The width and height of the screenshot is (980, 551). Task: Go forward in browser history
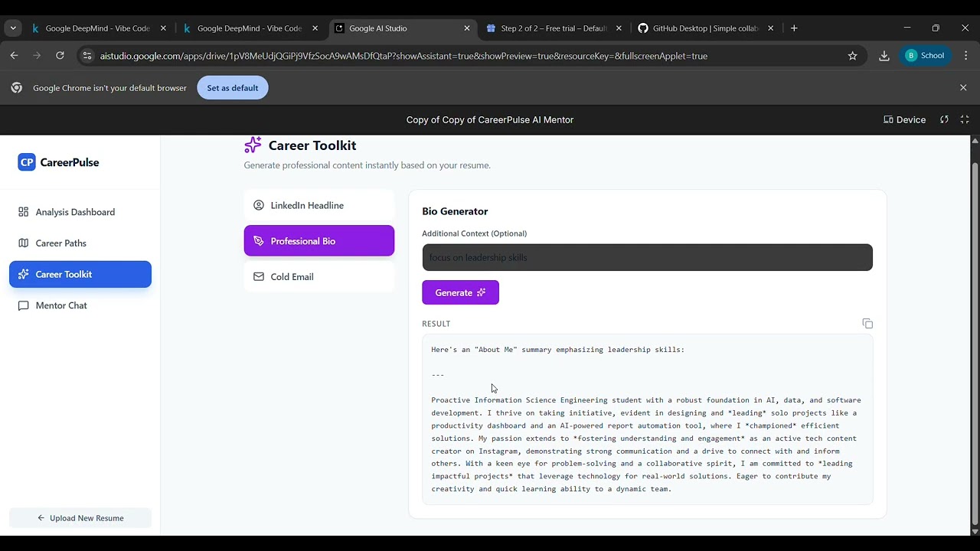point(37,56)
